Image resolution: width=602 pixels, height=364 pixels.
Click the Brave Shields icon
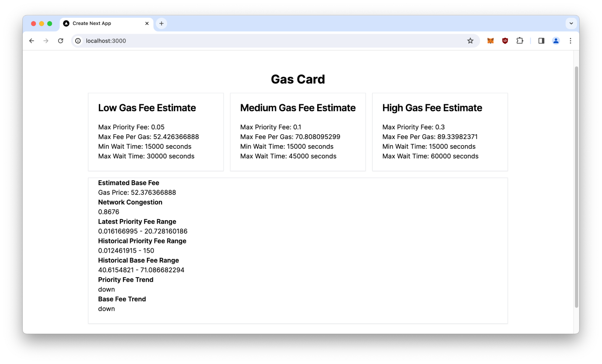[506, 41]
